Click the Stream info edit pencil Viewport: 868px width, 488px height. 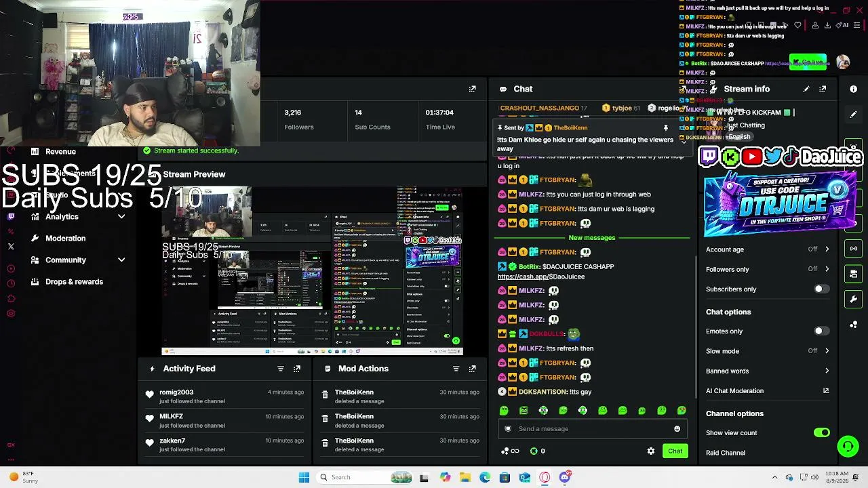coord(806,89)
